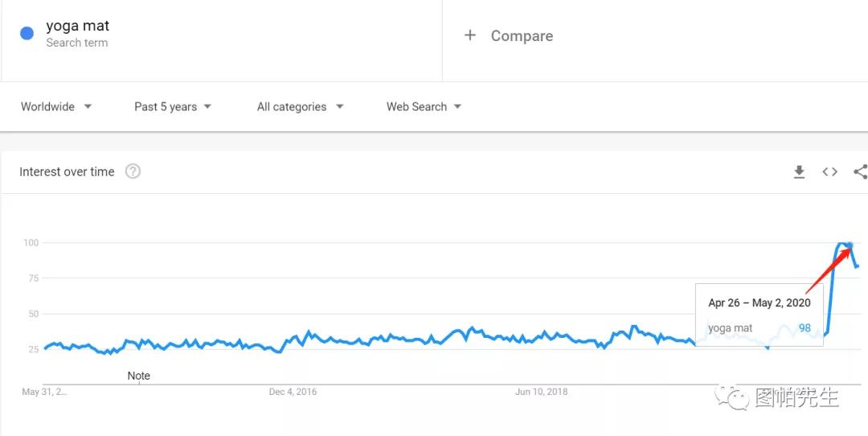The height and width of the screenshot is (436, 868).
Task: Click the share icon
Action: pyautogui.click(x=860, y=172)
